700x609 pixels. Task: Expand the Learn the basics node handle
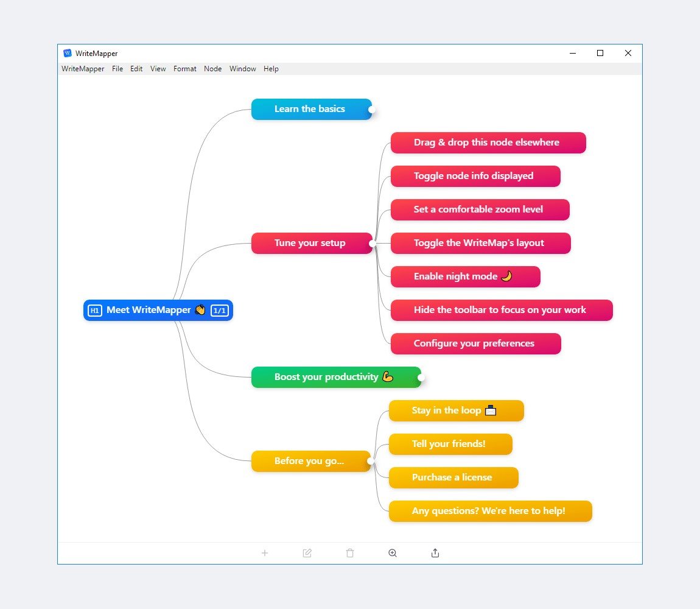click(371, 110)
